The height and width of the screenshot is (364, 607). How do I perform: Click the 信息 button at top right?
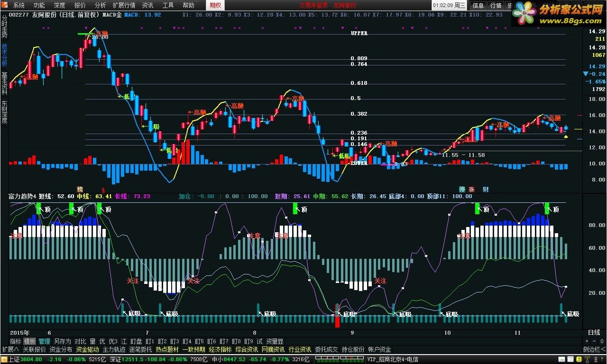(478, 5)
